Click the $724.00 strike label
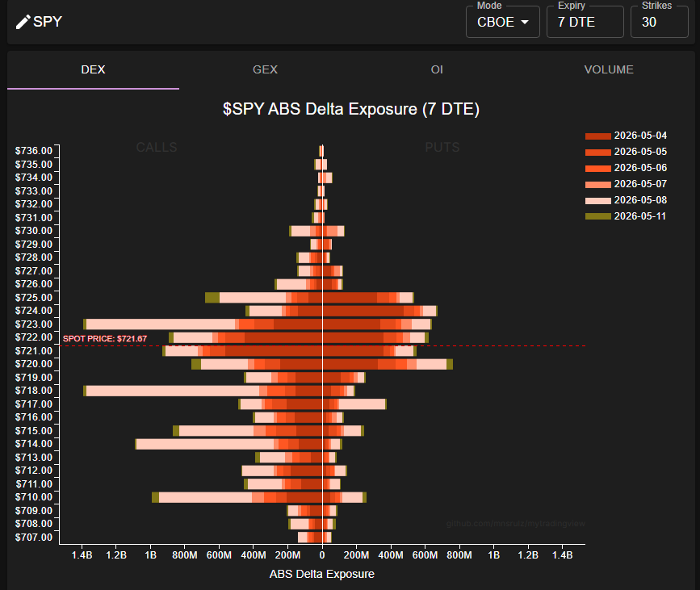 click(34, 311)
